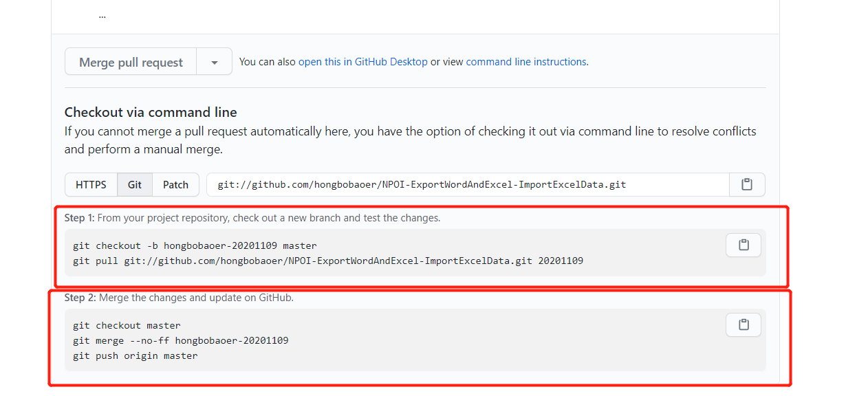
Task: Switch to the Patch tab
Action: tap(175, 184)
